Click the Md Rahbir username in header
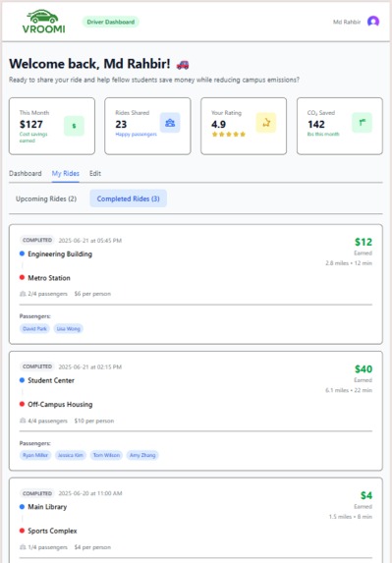The width and height of the screenshot is (392, 563). (347, 22)
